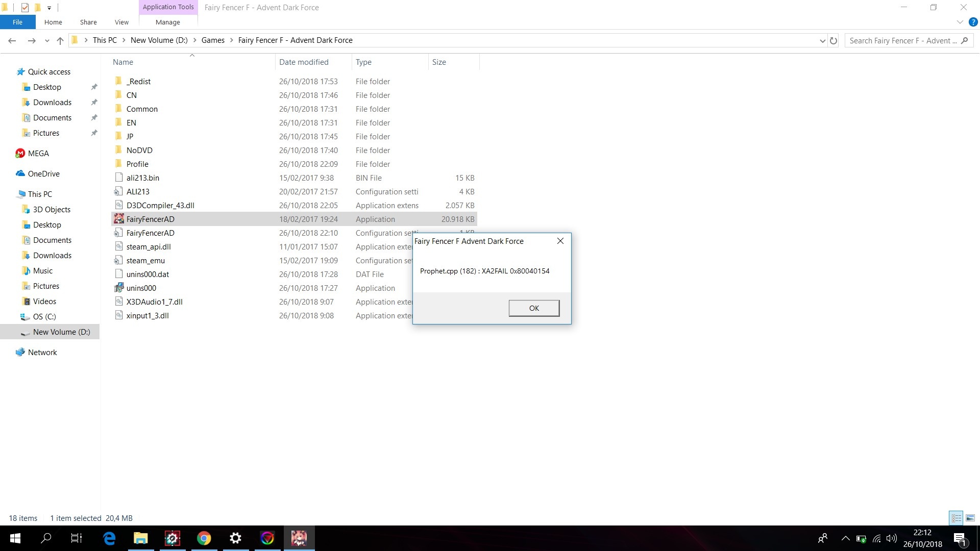Switch to large icons view
Viewport: 980px width, 551px height.
[x=970, y=518]
